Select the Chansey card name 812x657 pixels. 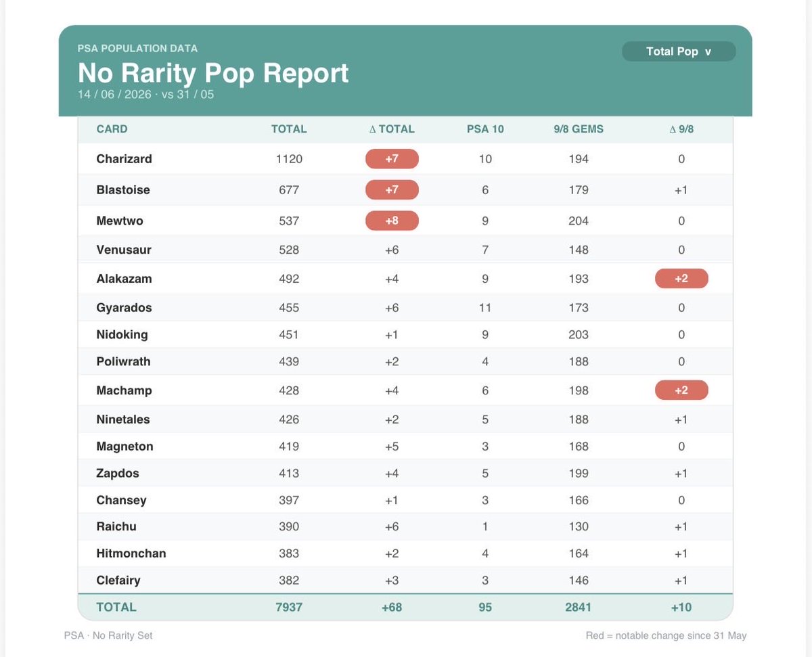(121, 501)
